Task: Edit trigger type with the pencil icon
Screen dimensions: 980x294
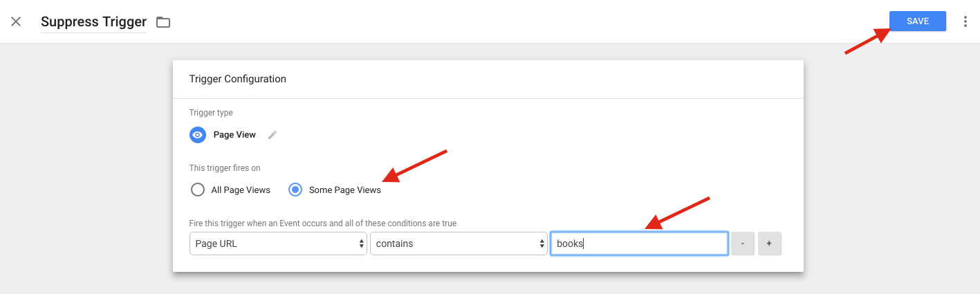Action: coord(272,135)
